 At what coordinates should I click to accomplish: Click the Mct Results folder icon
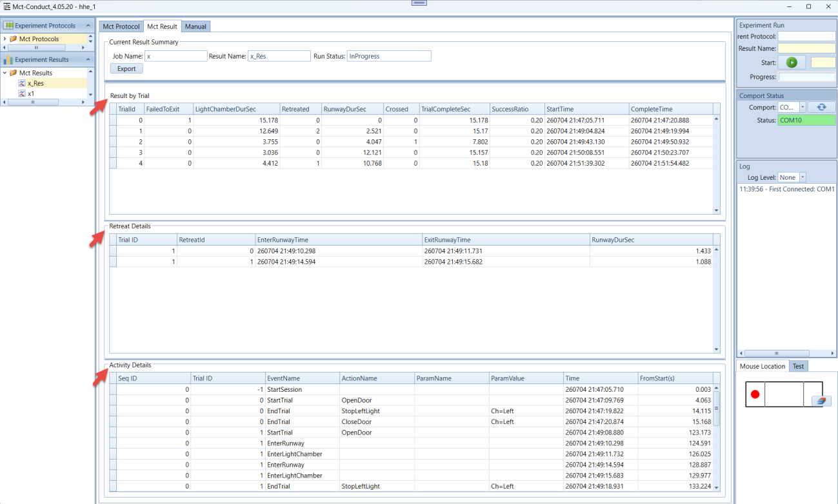point(13,73)
